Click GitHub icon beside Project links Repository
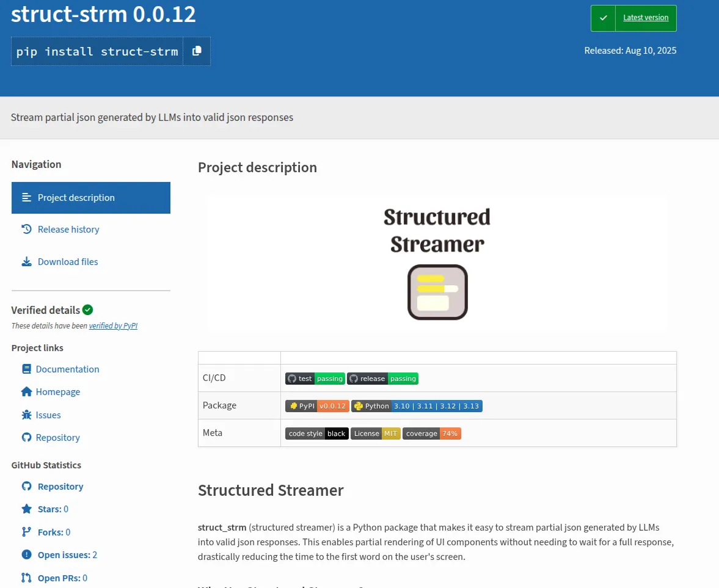 pyautogui.click(x=27, y=438)
